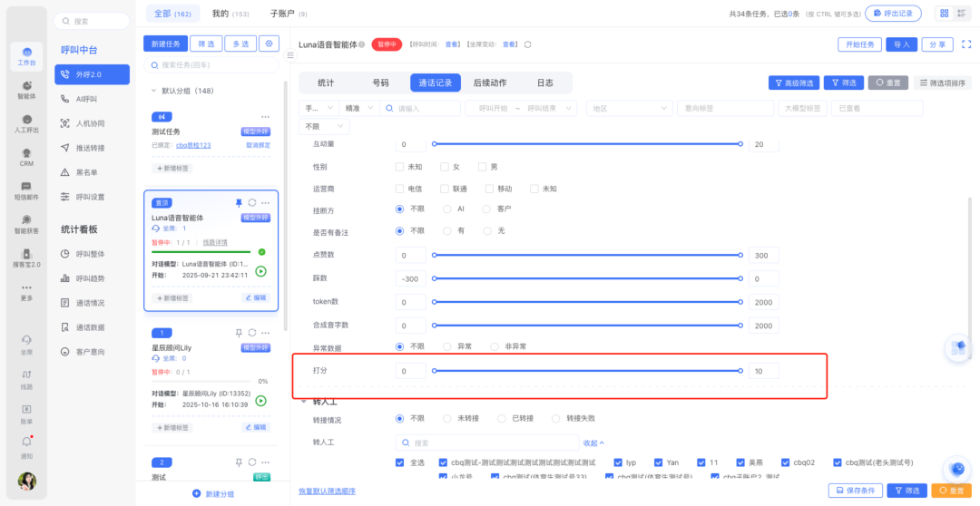Uncheck the 全选 transfer agent checkbox
The height and width of the screenshot is (506, 980).
(x=400, y=462)
